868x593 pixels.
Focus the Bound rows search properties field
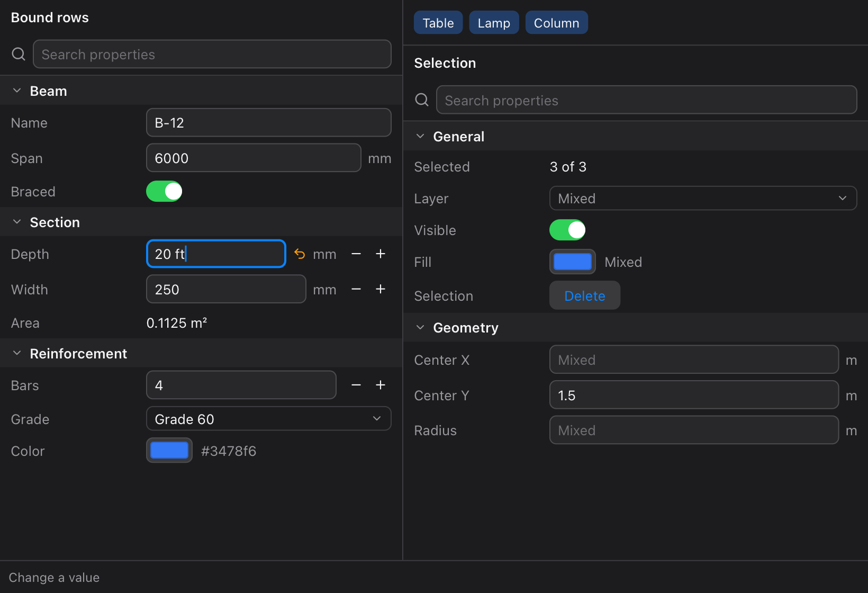(x=212, y=54)
